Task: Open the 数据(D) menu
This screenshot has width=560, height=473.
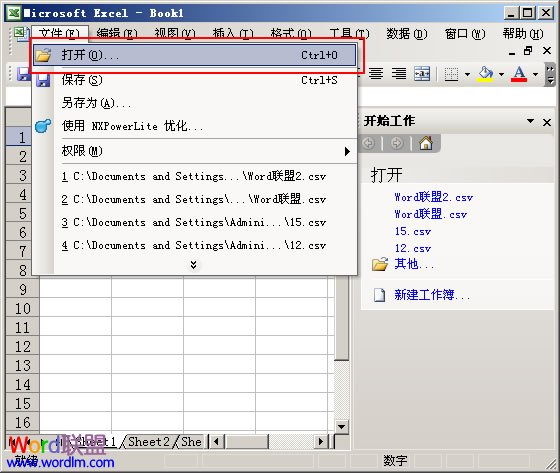Action: click(x=406, y=34)
